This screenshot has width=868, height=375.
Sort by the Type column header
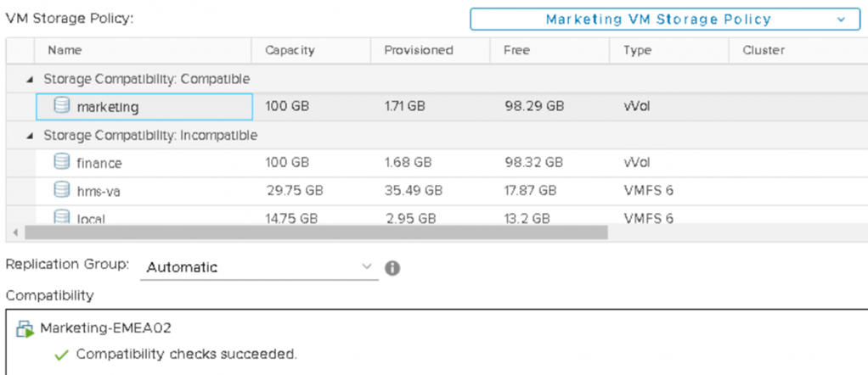637,50
